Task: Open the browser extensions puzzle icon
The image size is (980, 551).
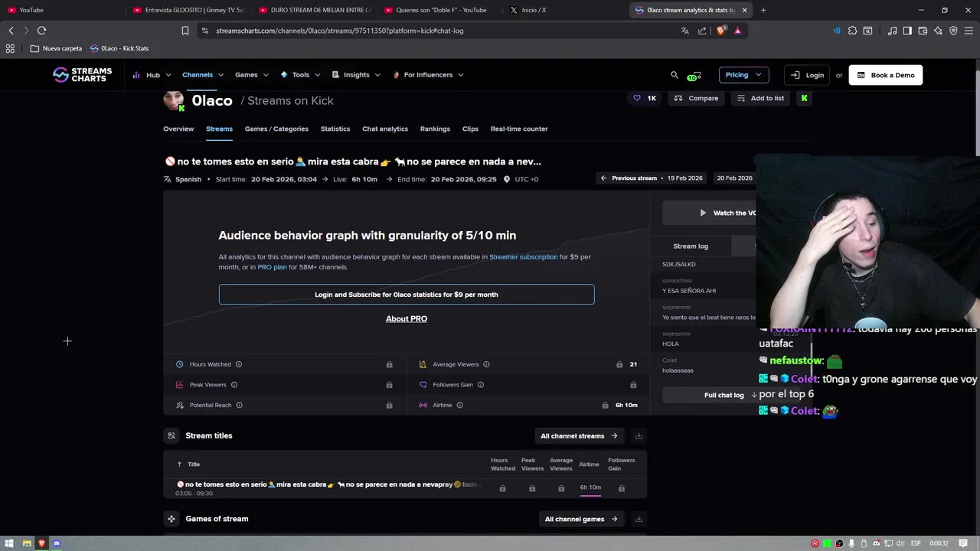Action: 852,31
